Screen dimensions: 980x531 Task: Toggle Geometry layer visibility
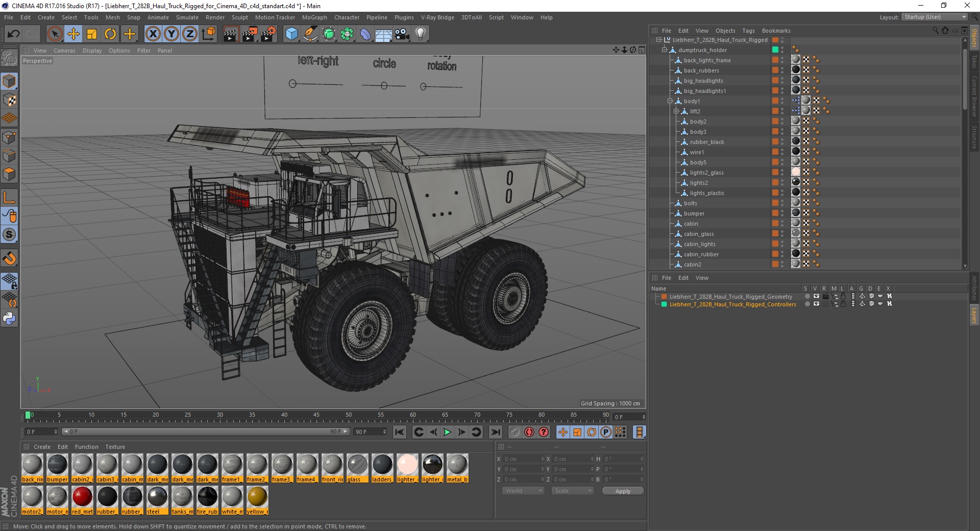[x=816, y=296]
